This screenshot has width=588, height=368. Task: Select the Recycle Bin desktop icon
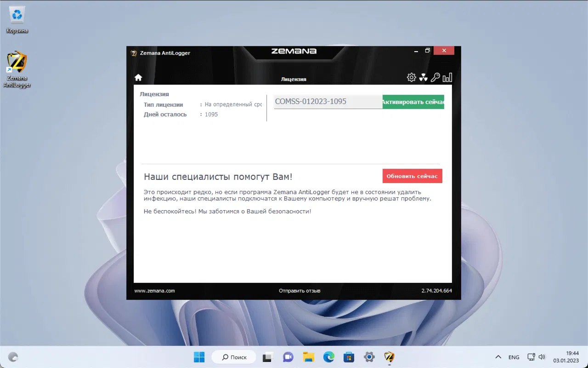pos(17,21)
